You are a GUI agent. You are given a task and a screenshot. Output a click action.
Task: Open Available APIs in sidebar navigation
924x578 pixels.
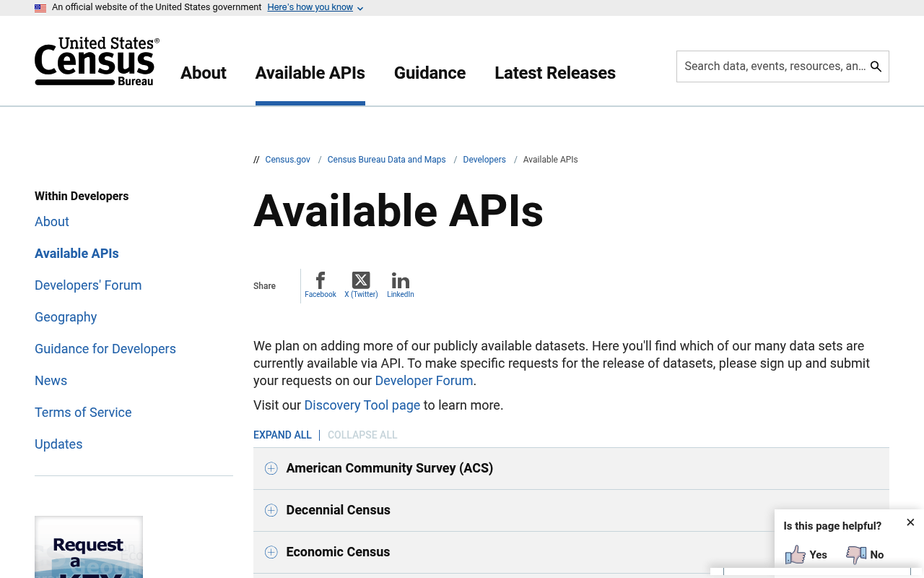pos(77,254)
